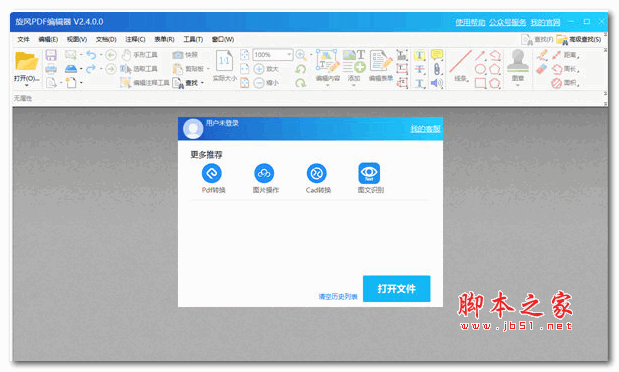Click the blue Open File (打开文件) button

396,289
